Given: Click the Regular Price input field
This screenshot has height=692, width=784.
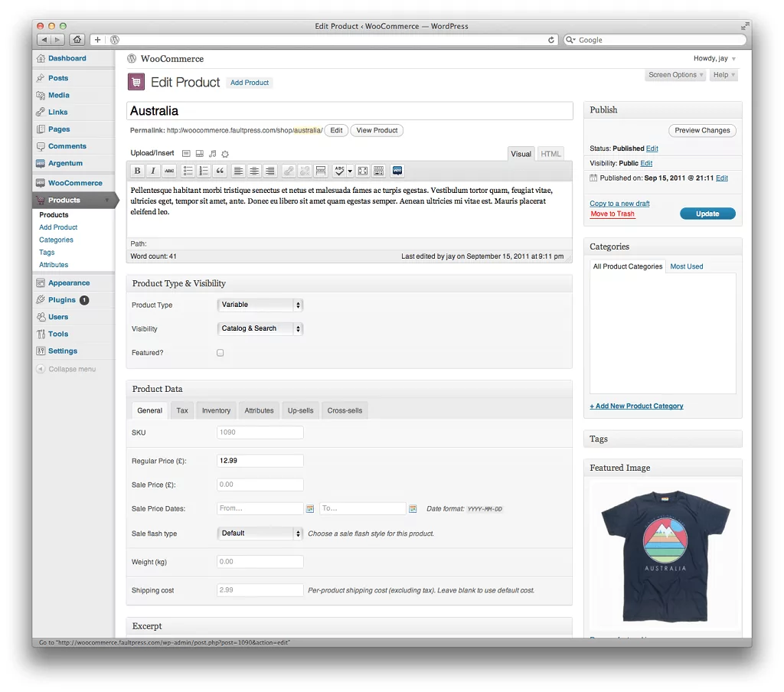Looking at the screenshot, I should (260, 461).
